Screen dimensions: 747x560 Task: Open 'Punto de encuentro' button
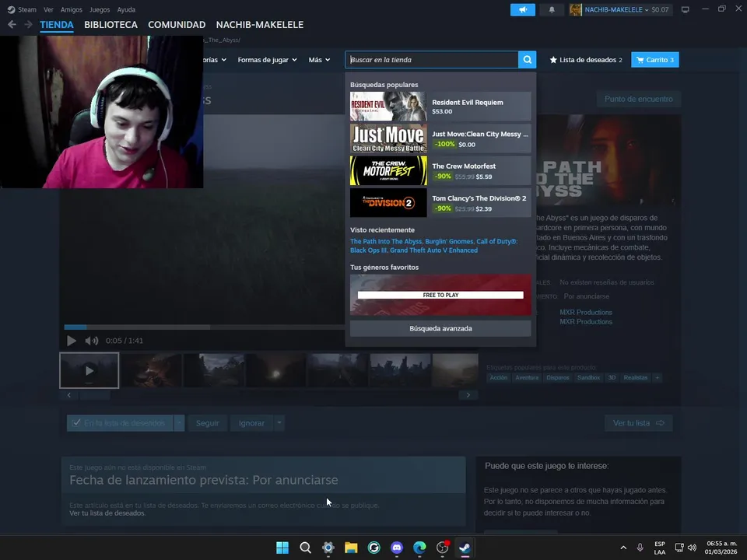click(x=638, y=99)
